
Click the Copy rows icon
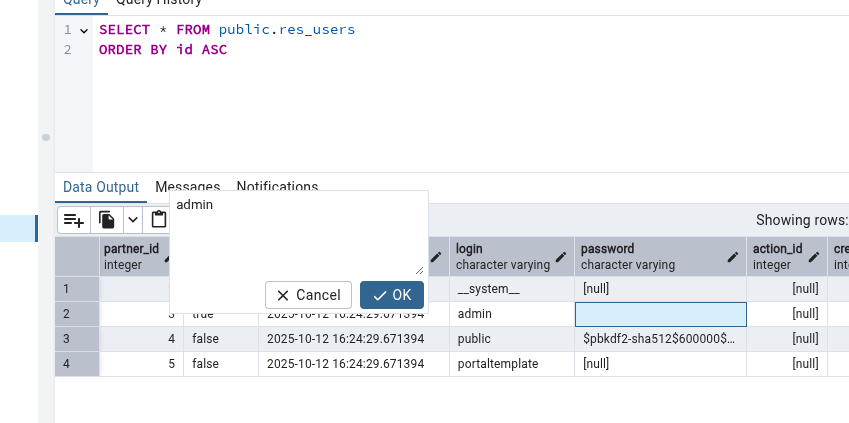106,220
